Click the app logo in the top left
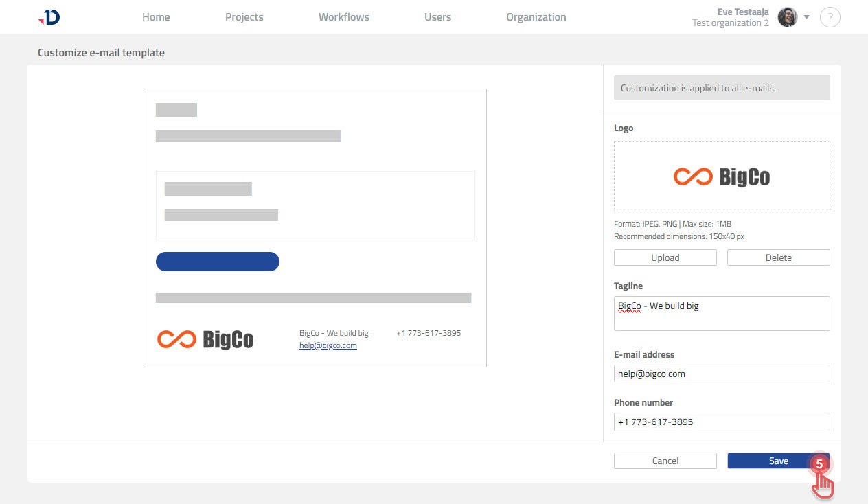This screenshot has width=868, height=504. (48, 17)
